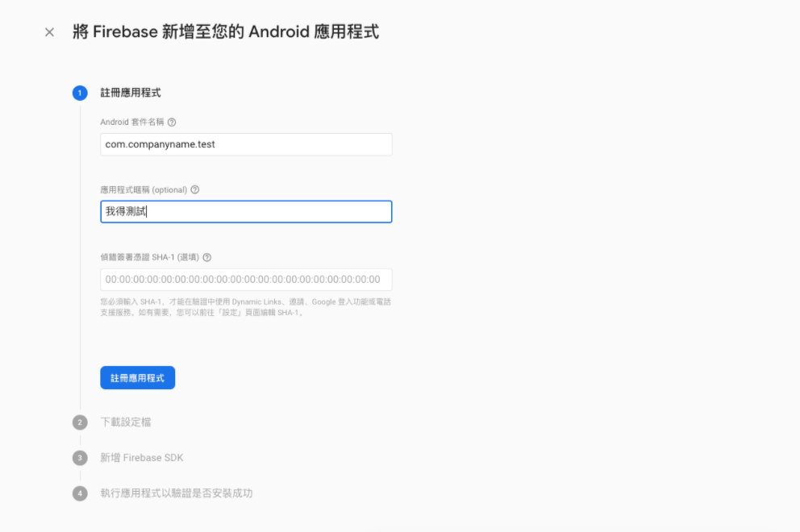
Task: Select step 4 circle icon
Action: [x=80, y=493]
